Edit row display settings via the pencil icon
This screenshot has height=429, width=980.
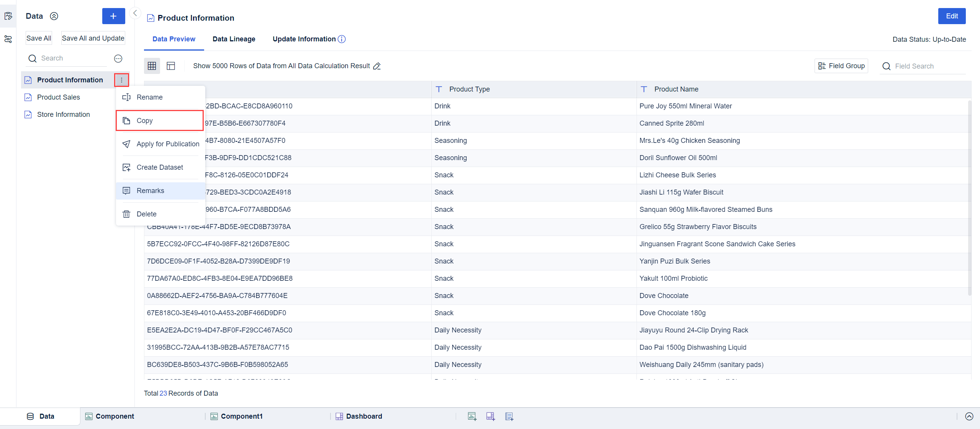(377, 66)
